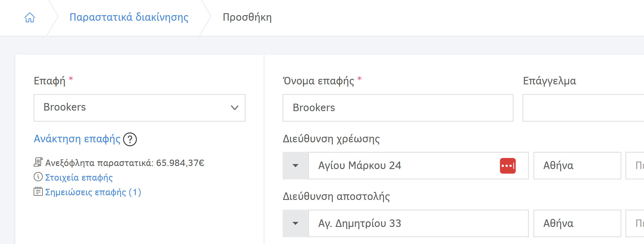Open help icon next to Ανάκτηση επαφής

coord(130,139)
